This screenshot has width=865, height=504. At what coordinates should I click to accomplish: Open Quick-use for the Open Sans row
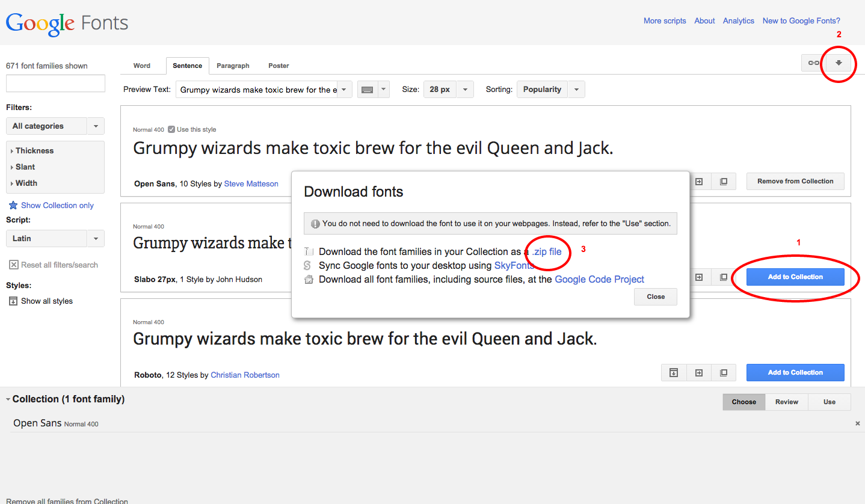699,181
